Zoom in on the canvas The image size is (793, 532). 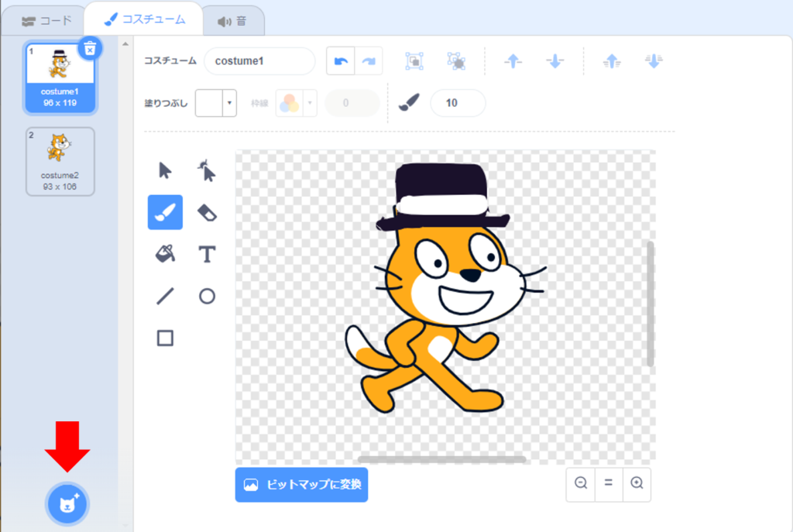tap(637, 483)
